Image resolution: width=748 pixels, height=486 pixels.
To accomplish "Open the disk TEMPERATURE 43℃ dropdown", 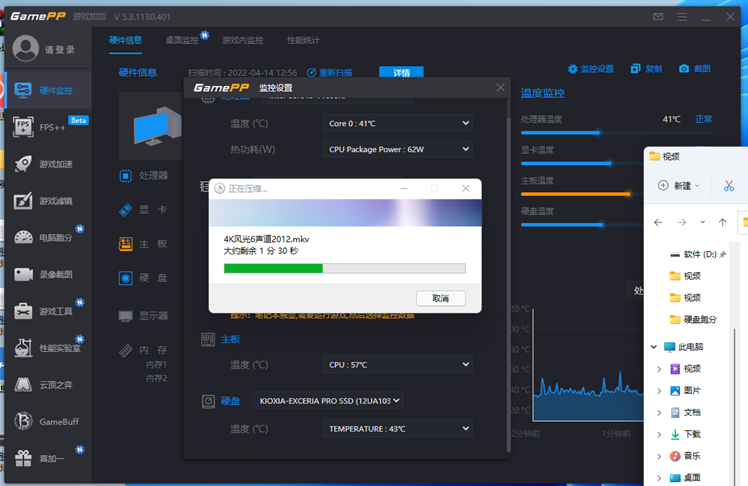I will pos(397,429).
